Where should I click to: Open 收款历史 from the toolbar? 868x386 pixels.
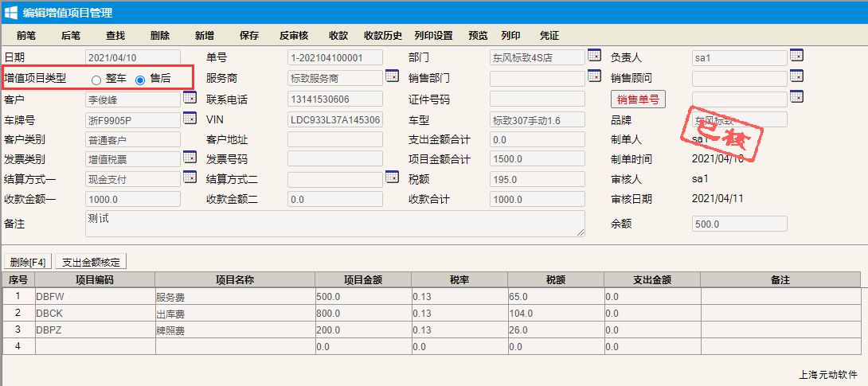[x=382, y=36]
